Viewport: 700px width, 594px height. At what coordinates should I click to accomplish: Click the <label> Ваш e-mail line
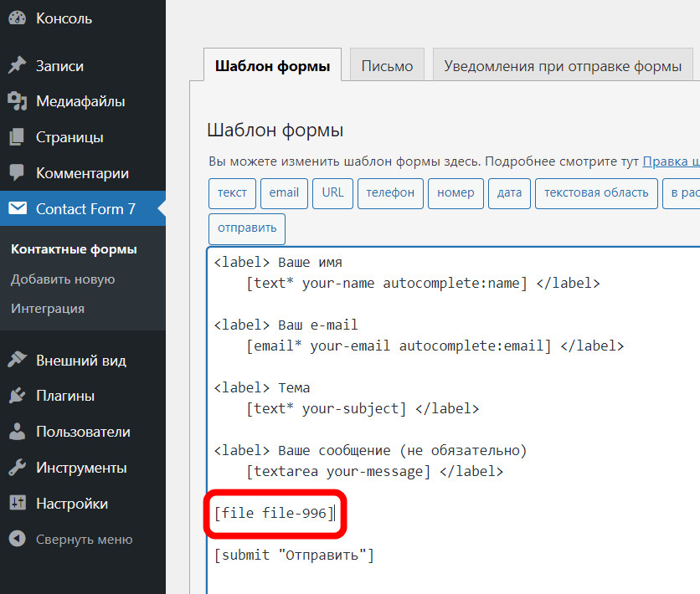pyautogui.click(x=286, y=325)
